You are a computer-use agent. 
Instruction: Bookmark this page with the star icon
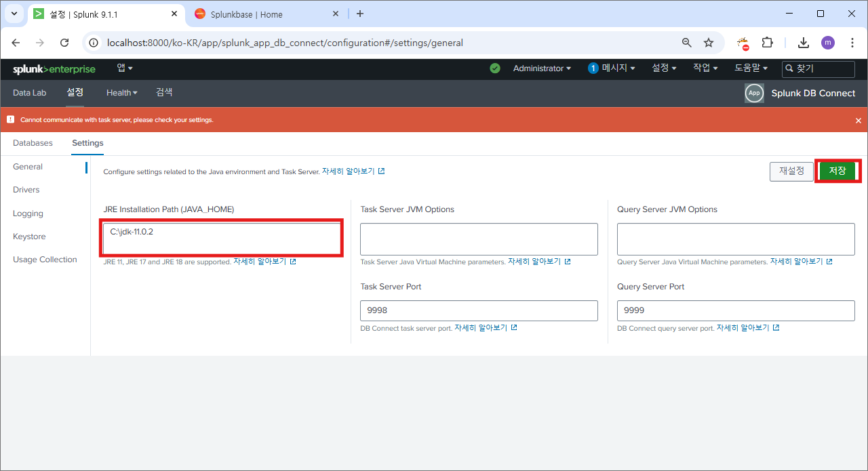pos(709,43)
